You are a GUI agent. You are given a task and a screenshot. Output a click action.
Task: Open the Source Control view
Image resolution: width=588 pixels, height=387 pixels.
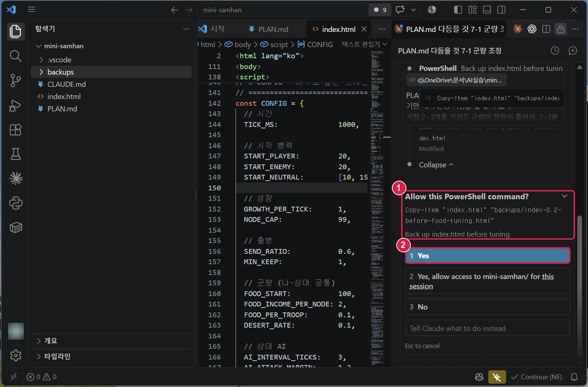16,81
